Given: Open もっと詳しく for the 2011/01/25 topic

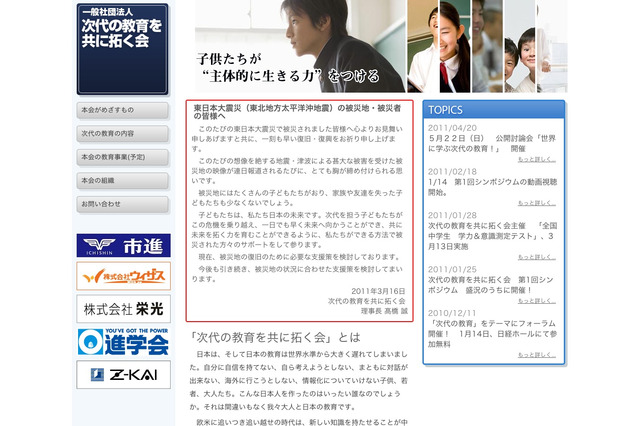Looking at the screenshot, I should point(537,301).
